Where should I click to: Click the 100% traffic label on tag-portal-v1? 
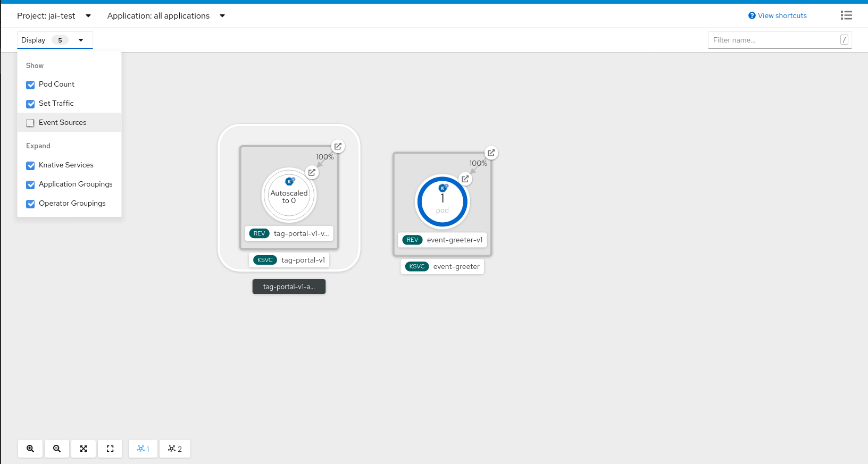coord(325,157)
